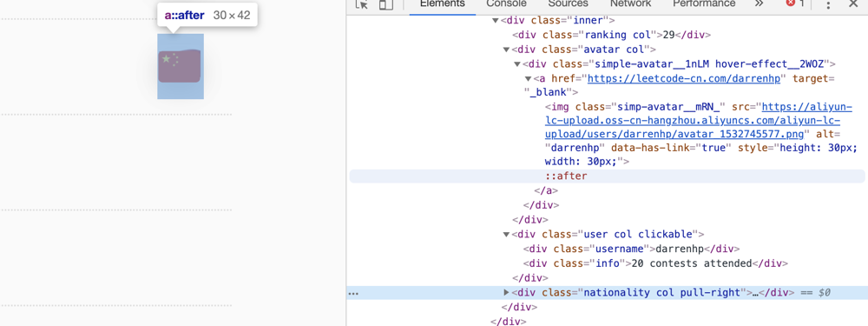Activate the inspect element picker icon
Screen dimensions: 868x326
[361, 4]
